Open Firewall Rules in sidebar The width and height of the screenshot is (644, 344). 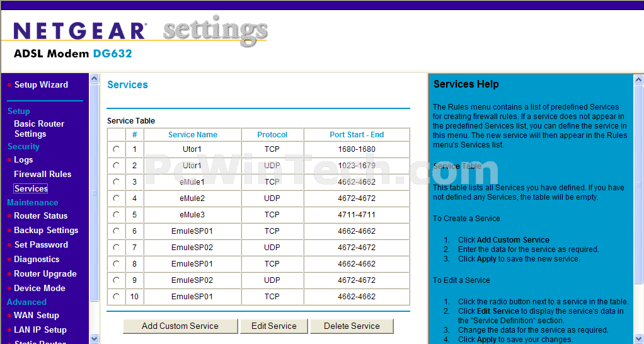(x=43, y=174)
